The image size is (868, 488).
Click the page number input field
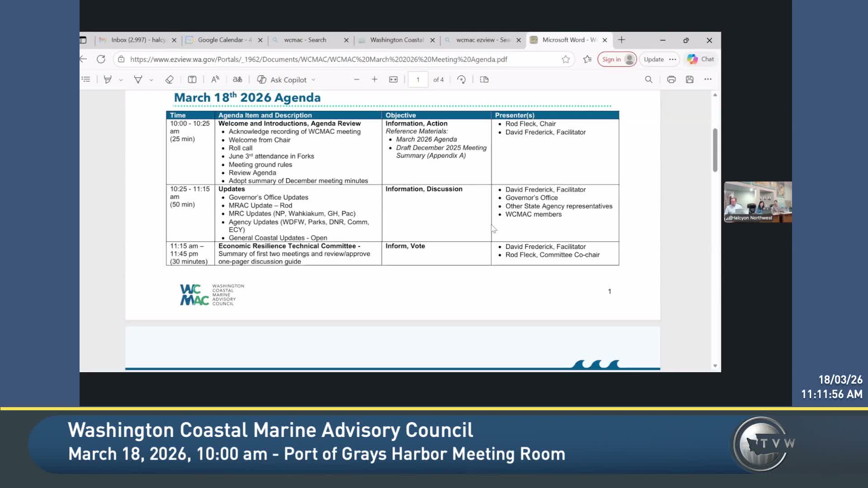tap(418, 79)
